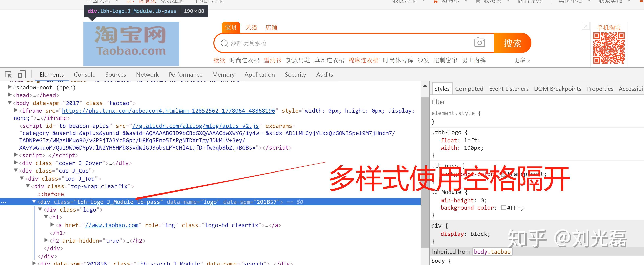
Task: Click the orange 搜索 button
Action: click(x=513, y=43)
